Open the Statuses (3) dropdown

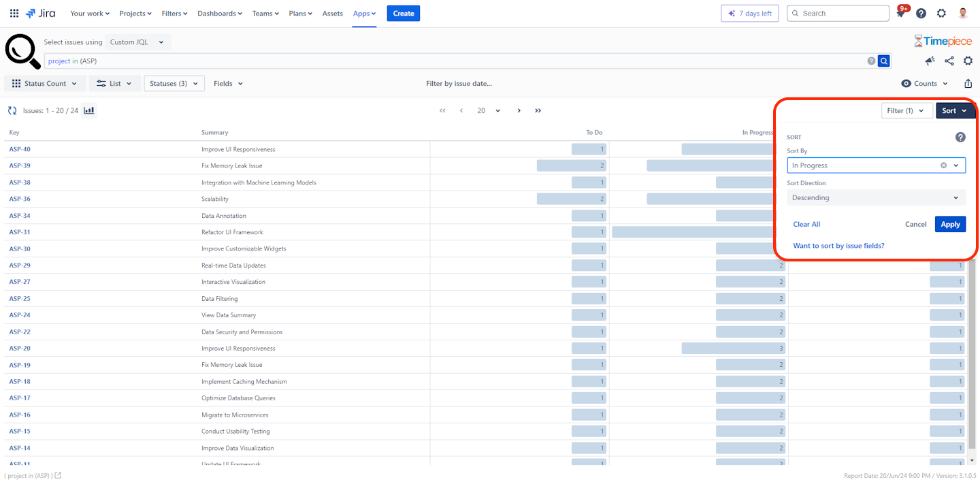[174, 83]
